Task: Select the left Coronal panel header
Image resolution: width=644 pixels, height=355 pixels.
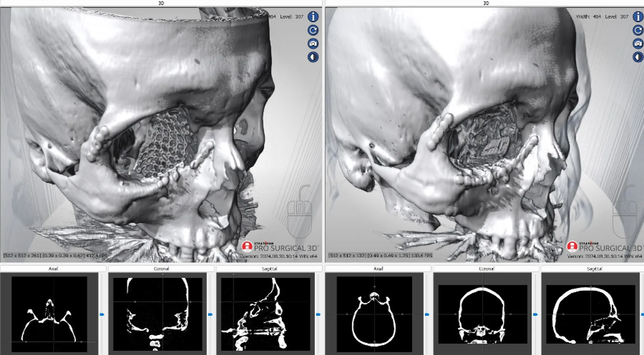Action: [161, 269]
